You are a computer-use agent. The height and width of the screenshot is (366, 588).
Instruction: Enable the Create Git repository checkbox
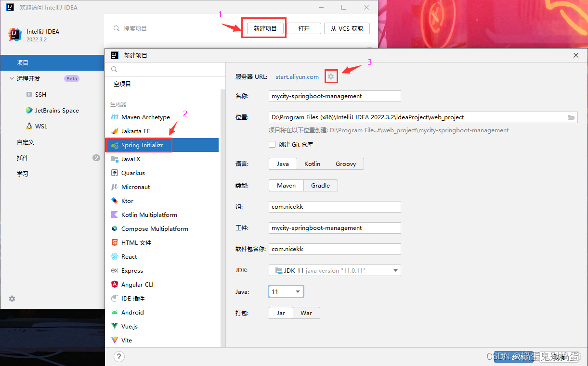[272, 144]
